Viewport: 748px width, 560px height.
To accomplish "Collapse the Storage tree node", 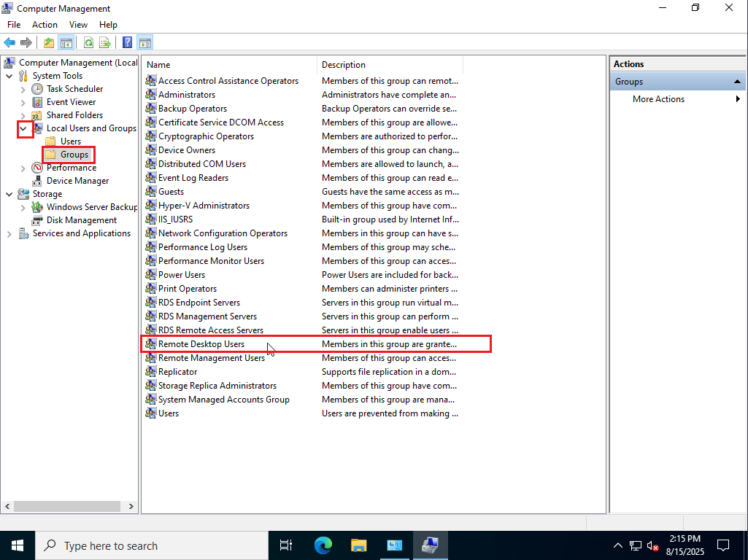I will tap(9, 194).
